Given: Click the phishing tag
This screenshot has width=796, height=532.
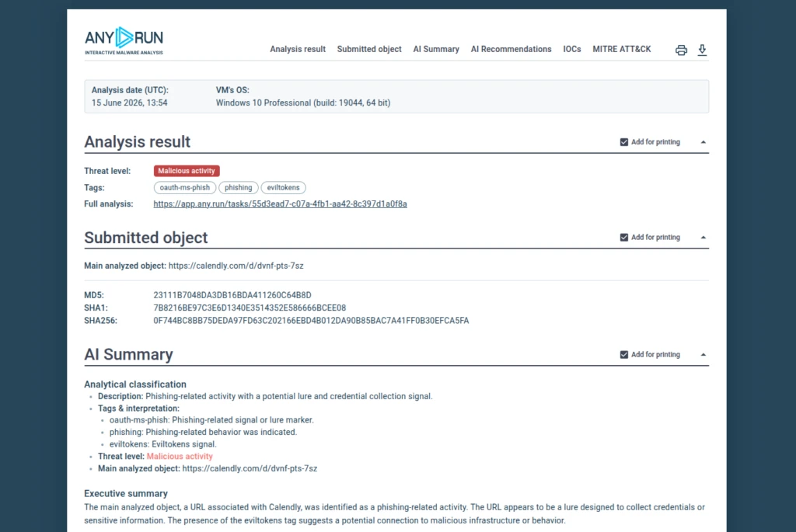Looking at the screenshot, I should tap(238, 188).
